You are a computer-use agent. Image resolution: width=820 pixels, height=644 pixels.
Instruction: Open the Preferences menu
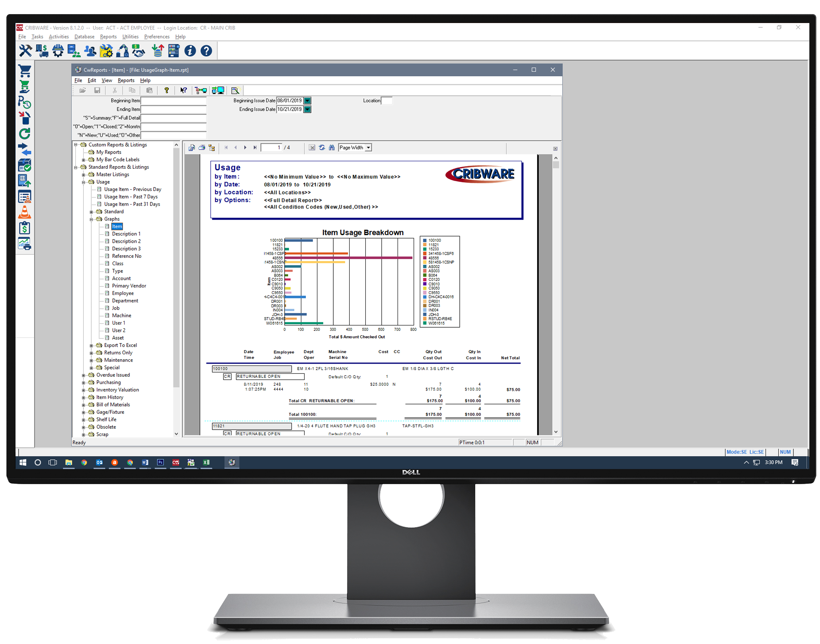[157, 37]
